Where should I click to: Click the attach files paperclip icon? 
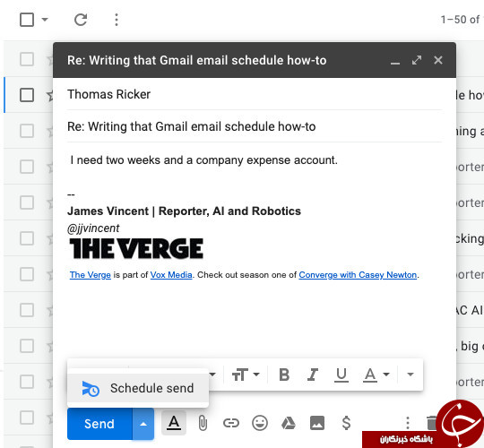[x=203, y=423]
